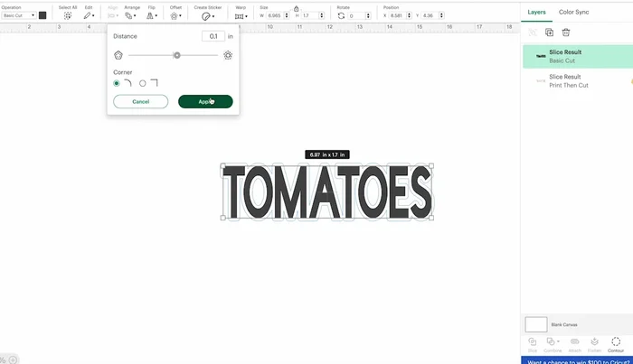
Task: Click the offset Distance value field
Action: click(x=213, y=36)
